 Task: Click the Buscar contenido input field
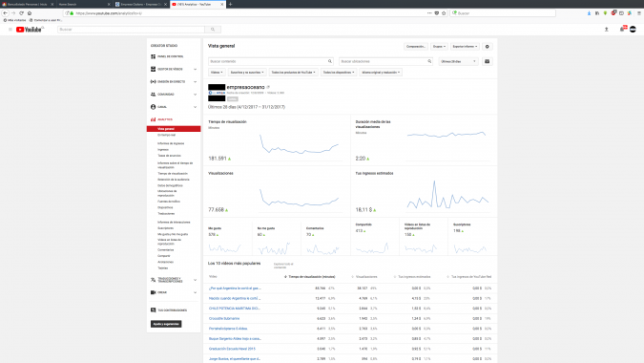270,61
